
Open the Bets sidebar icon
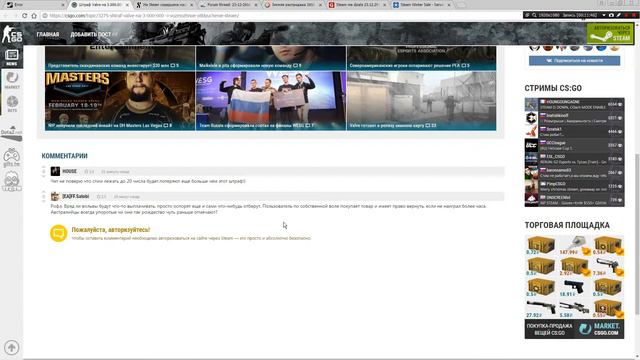pyautogui.click(x=12, y=104)
